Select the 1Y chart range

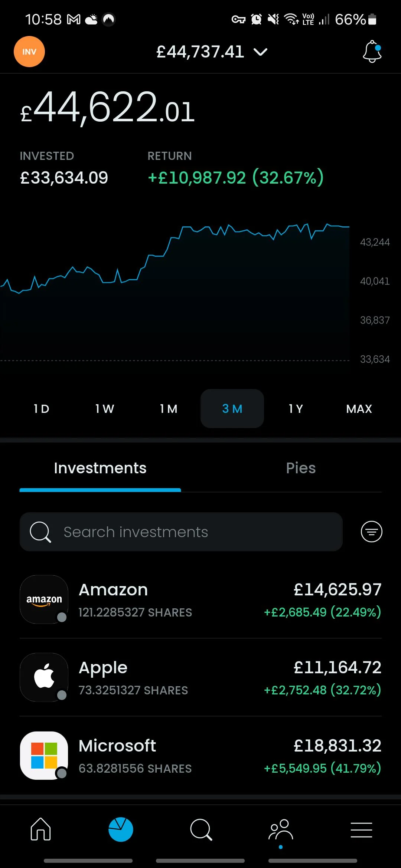tap(296, 409)
